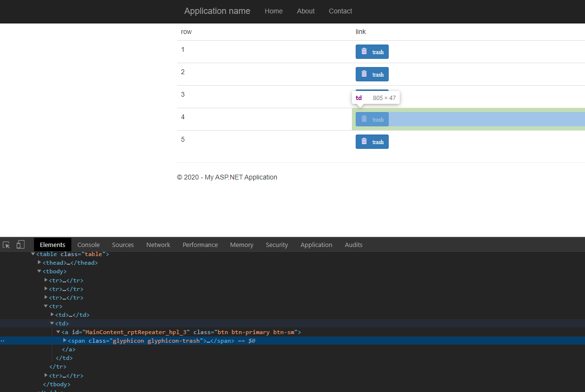
Task: Expand the thead element node
Action: click(40, 262)
